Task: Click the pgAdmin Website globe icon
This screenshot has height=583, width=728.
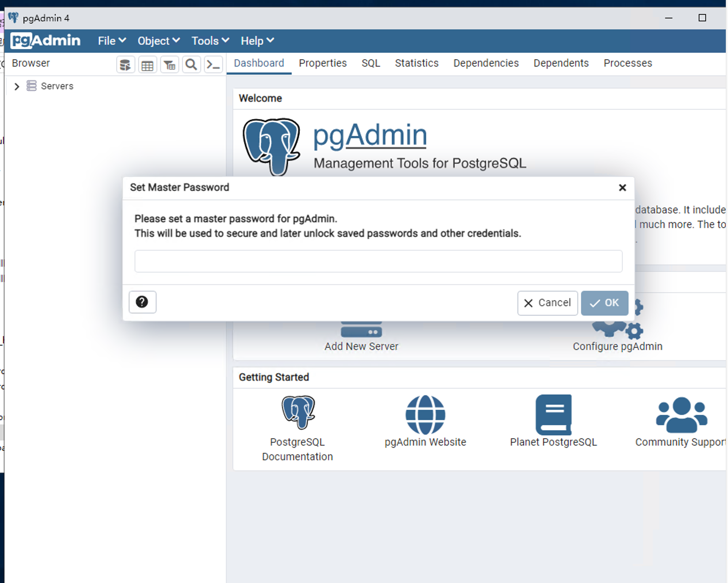Action: (x=425, y=415)
